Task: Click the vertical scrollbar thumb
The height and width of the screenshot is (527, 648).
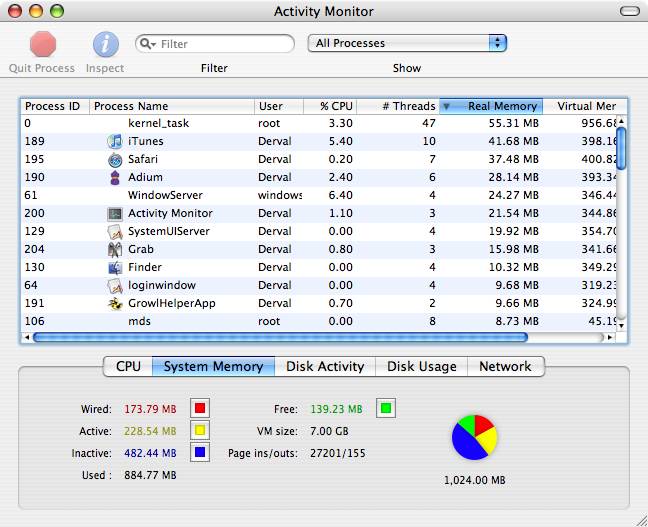Action: [x=621, y=148]
